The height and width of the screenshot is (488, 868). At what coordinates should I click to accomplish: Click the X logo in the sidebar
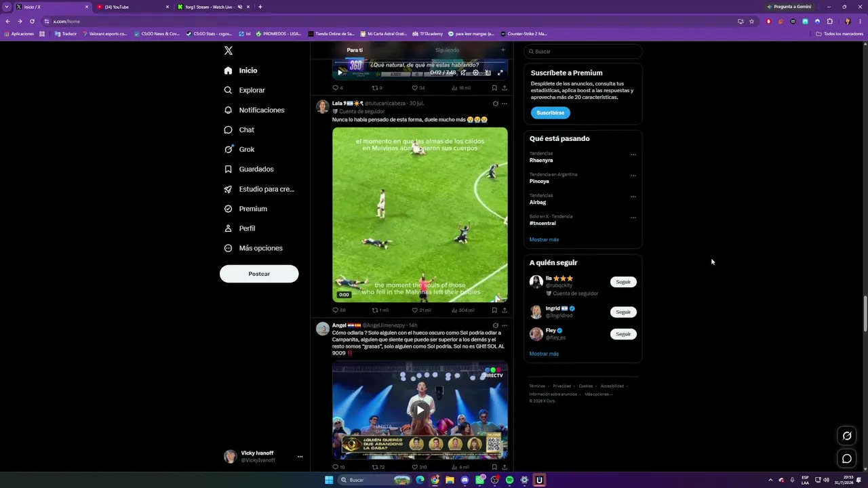pyautogui.click(x=229, y=51)
